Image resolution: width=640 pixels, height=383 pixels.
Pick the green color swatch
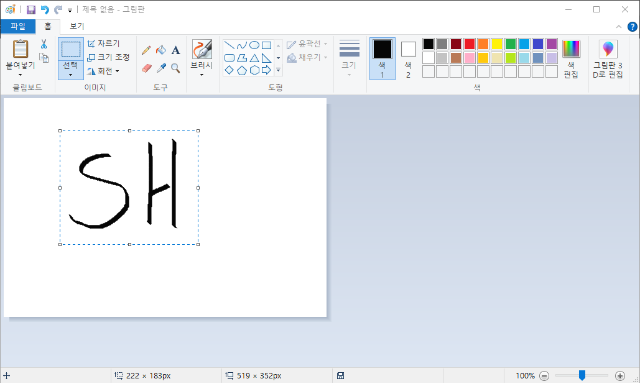pyautogui.click(x=511, y=44)
